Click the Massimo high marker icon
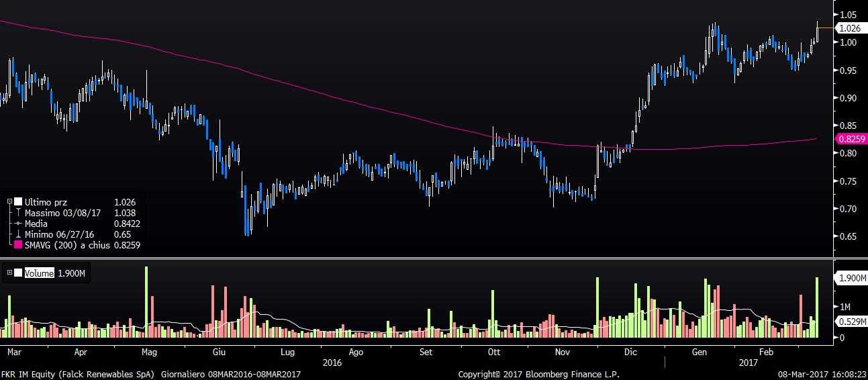This screenshot has width=868, height=380. coord(18,213)
